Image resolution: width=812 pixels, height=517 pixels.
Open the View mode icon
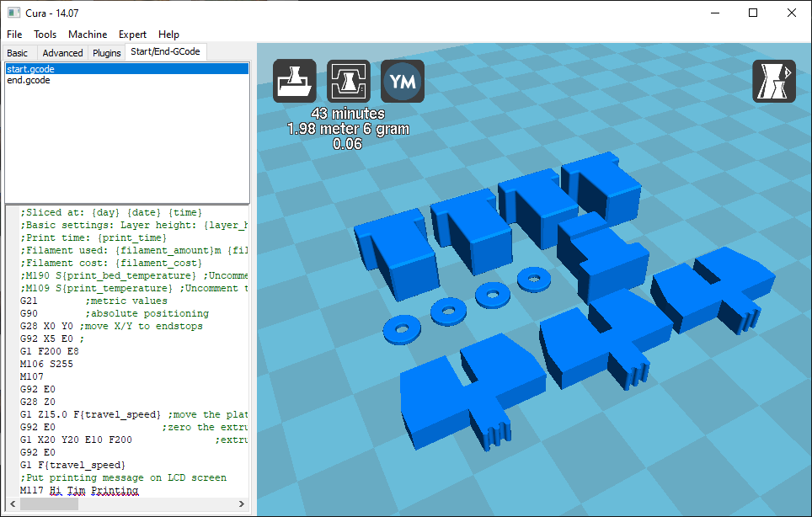774,81
